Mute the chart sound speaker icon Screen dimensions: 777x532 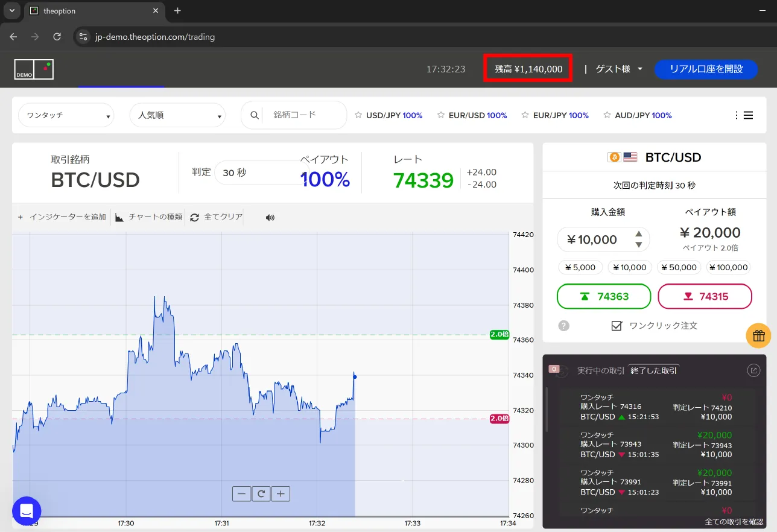click(x=270, y=217)
